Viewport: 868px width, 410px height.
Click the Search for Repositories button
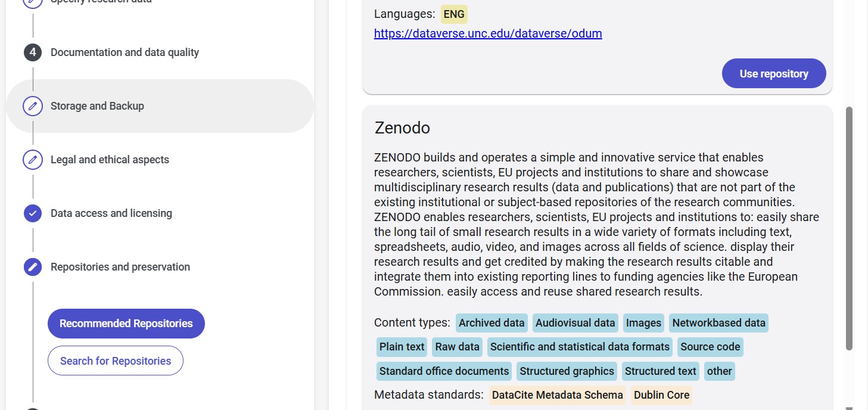(x=116, y=361)
